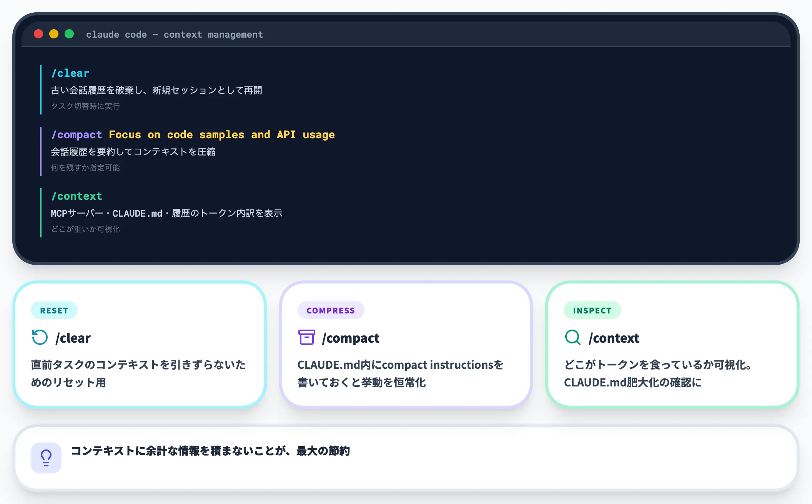Select the purple /compact command in terminal
Viewport: 812px width, 504px height.
77,135
